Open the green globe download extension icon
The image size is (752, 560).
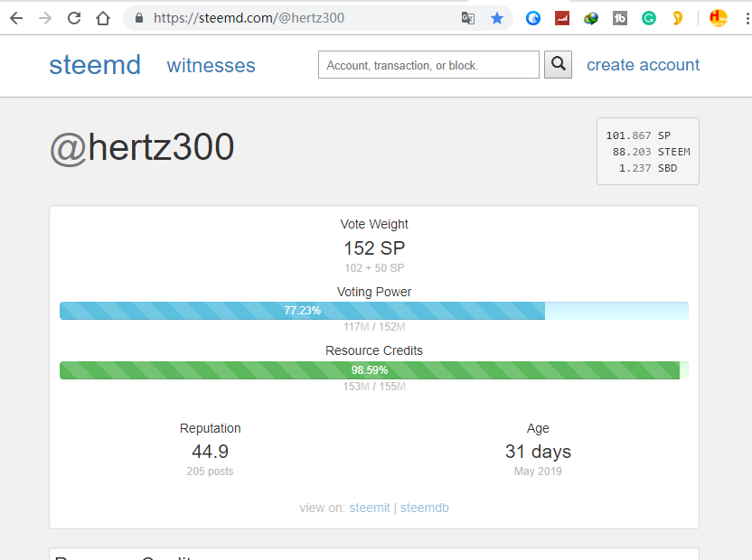[x=591, y=18]
